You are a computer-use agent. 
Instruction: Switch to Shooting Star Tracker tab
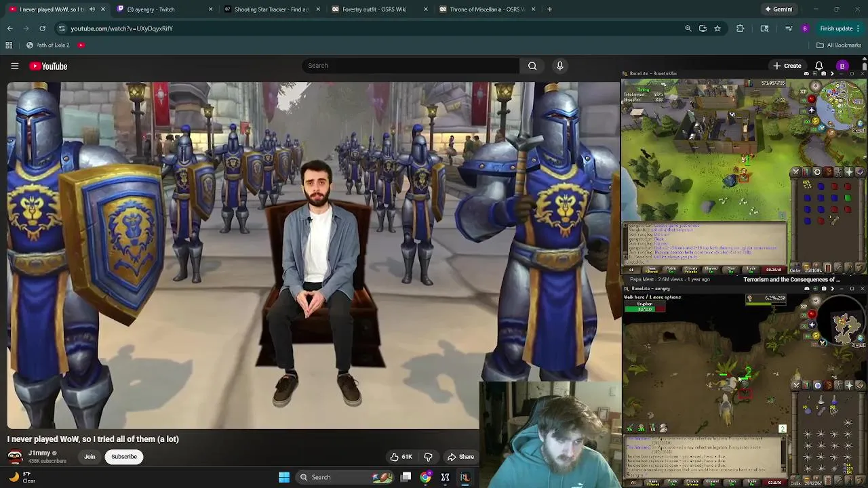pos(271,9)
